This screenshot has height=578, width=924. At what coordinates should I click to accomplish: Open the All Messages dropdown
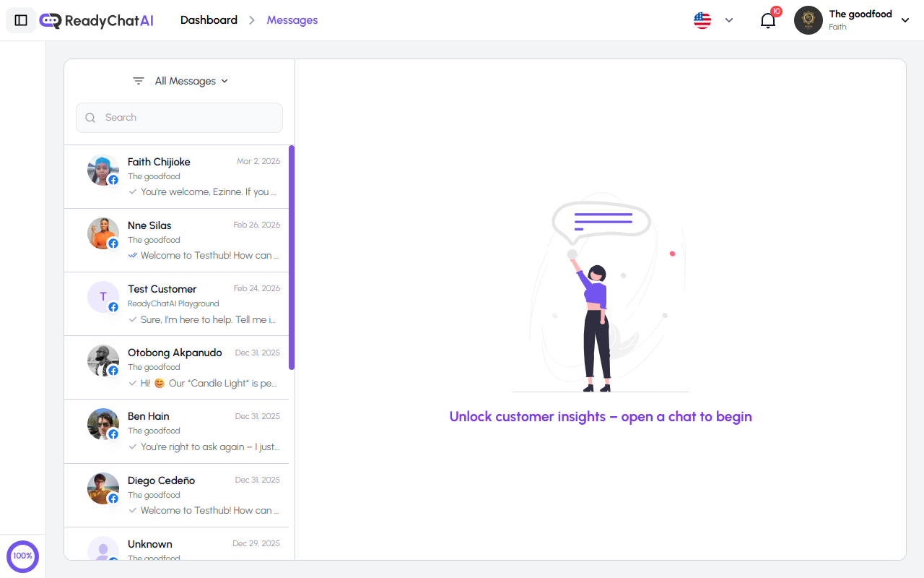coord(191,81)
